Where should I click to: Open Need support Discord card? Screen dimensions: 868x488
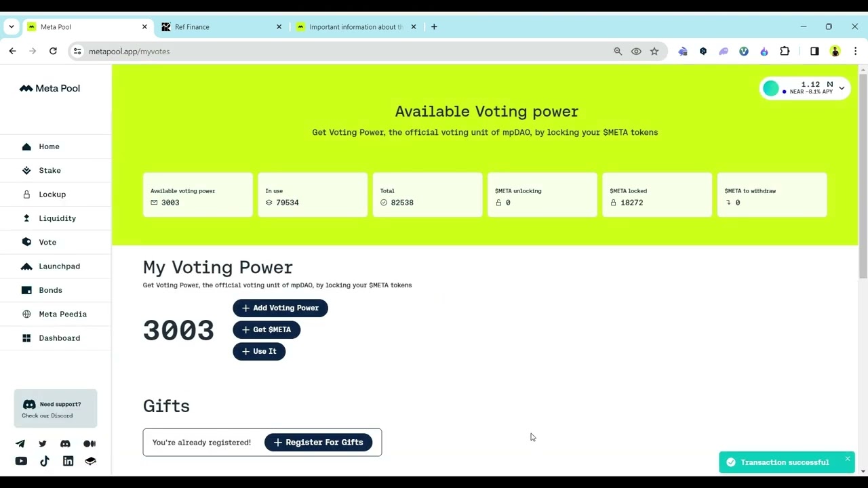point(56,409)
